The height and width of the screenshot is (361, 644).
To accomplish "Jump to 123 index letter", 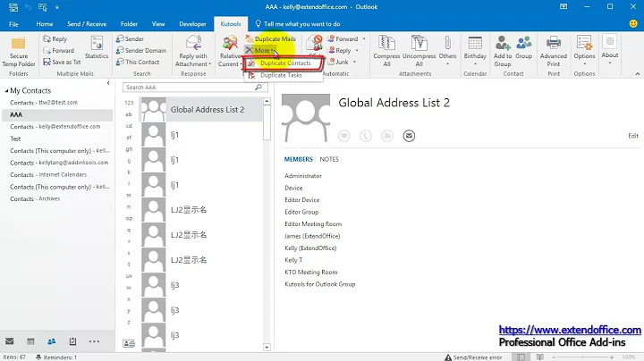I will 129,103.
